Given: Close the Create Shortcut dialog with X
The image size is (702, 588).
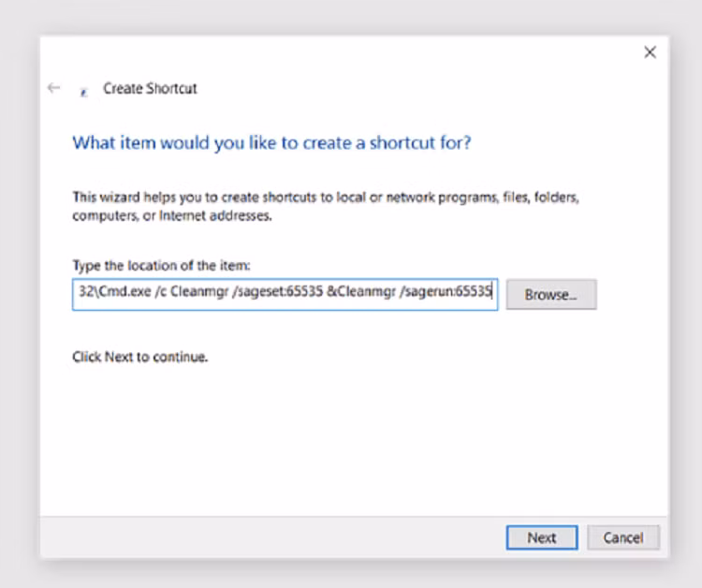Looking at the screenshot, I should [x=650, y=52].
